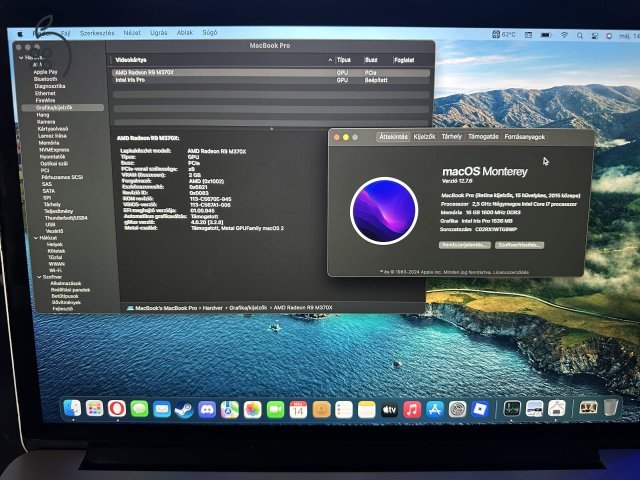Select Kamera in the sidebar
This screenshot has width=640, height=480.
tap(46, 122)
